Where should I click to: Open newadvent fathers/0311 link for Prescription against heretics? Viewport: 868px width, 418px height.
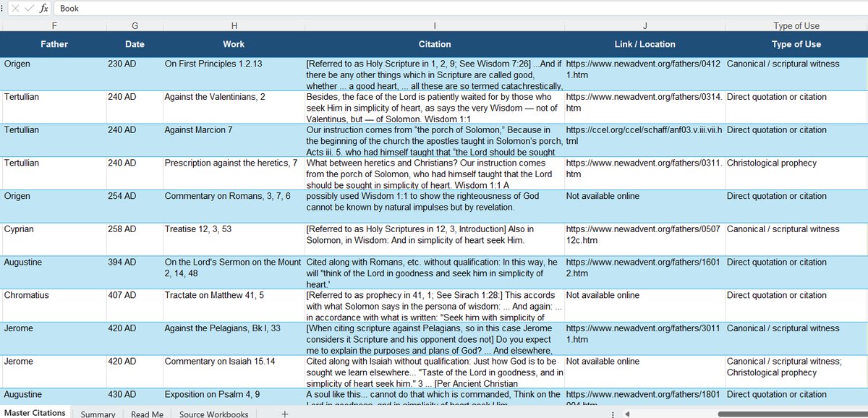coord(644,169)
